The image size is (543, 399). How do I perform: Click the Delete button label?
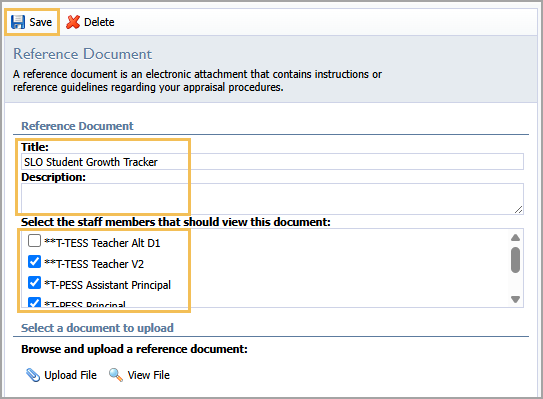[x=99, y=22]
